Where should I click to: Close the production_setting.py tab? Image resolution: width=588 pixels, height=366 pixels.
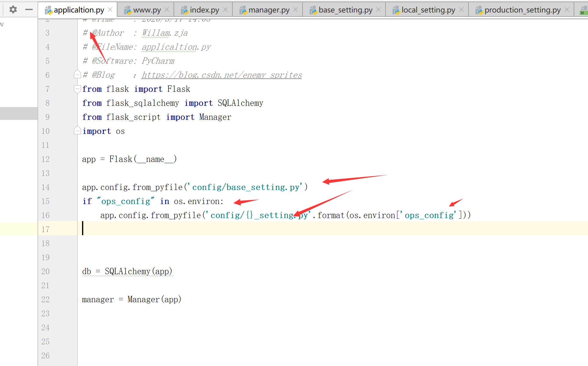pos(567,10)
